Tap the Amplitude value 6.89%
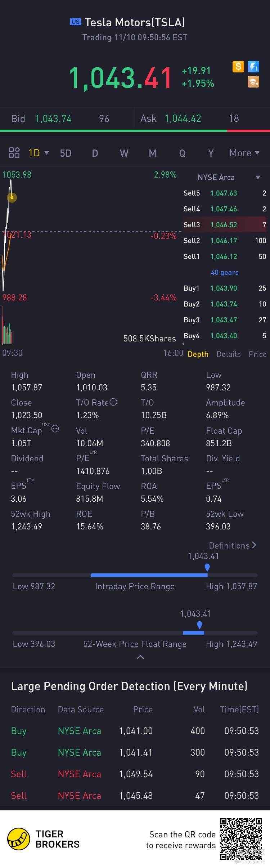This screenshot has height=868, width=270. coord(217,415)
